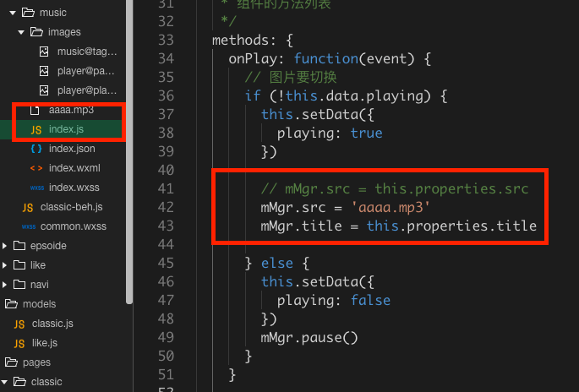Click the like folder icon
579x392 pixels.
(19, 265)
